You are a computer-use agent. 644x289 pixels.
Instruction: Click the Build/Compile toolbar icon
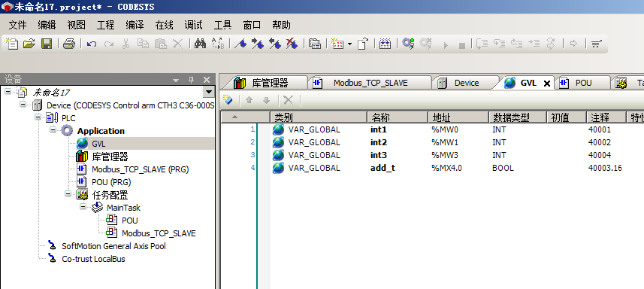click(x=385, y=44)
